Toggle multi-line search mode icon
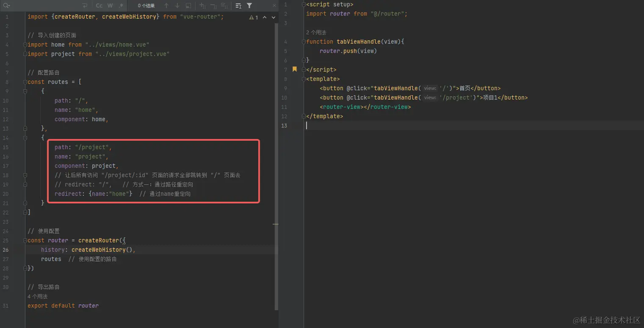The image size is (644, 328). tap(238, 6)
